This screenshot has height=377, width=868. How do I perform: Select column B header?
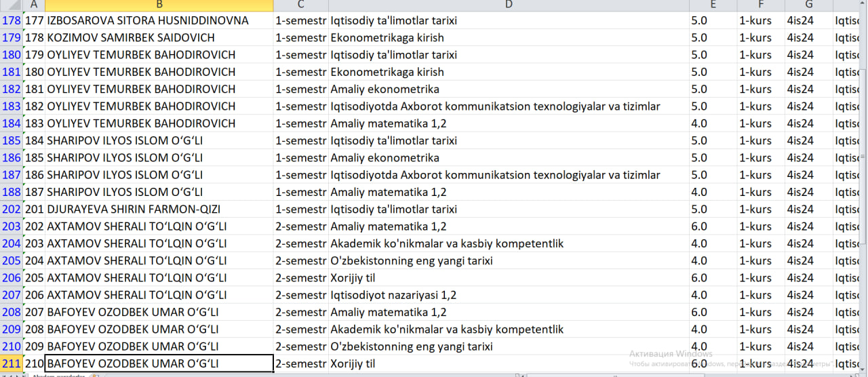pos(159,5)
